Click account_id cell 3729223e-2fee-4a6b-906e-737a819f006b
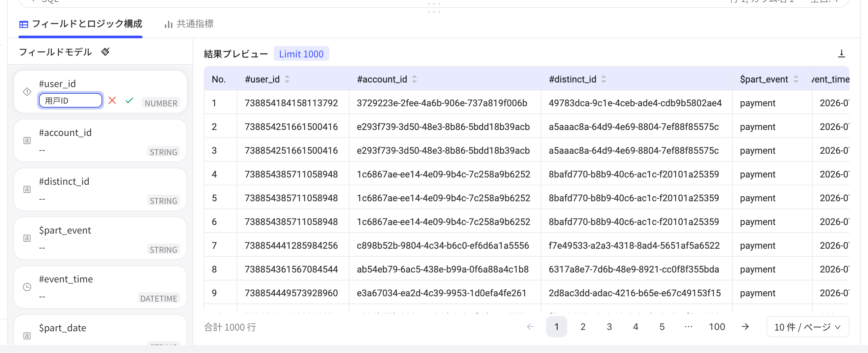This screenshot has height=353, width=868. (442, 103)
